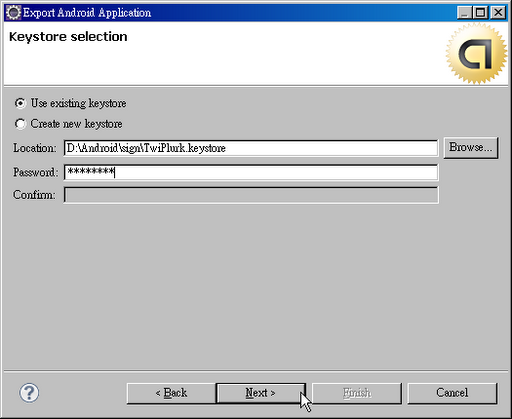Cancel the export wizard
The width and height of the screenshot is (512, 419).
point(452,393)
